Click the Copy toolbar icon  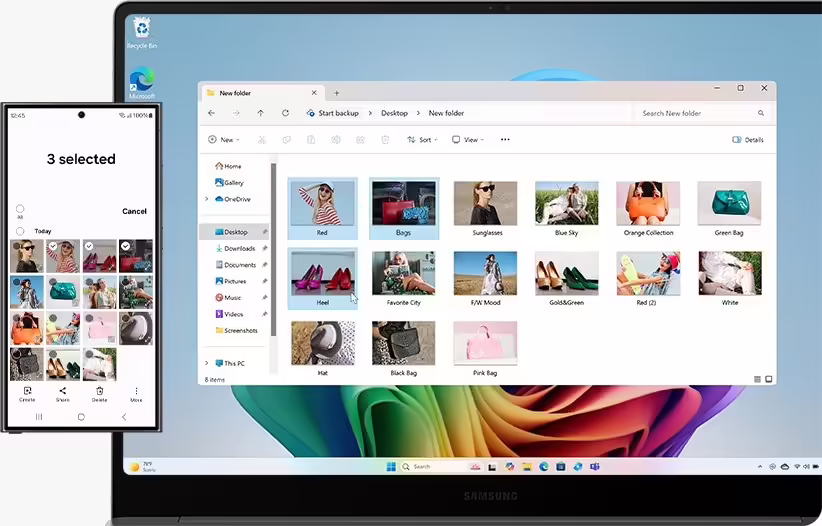[x=286, y=139]
